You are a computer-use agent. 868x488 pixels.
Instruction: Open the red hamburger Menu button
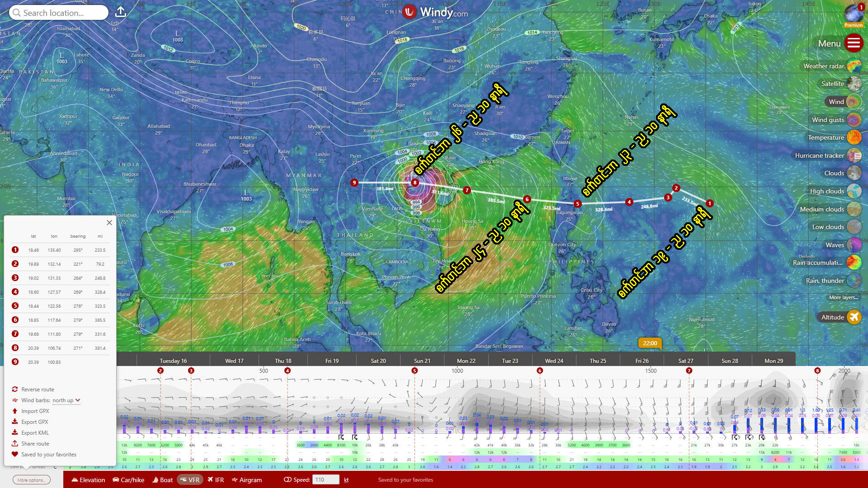(x=854, y=43)
